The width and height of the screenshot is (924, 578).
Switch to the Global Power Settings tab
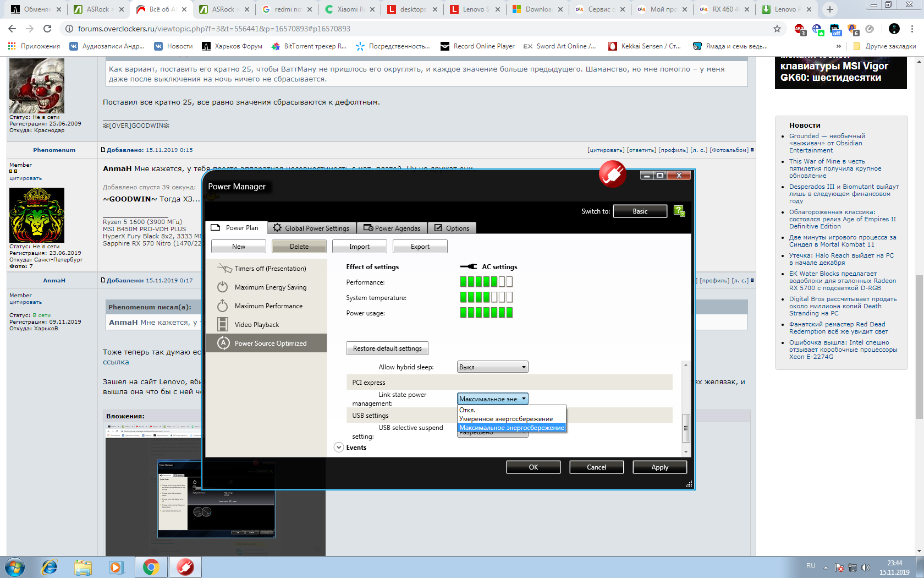point(311,228)
